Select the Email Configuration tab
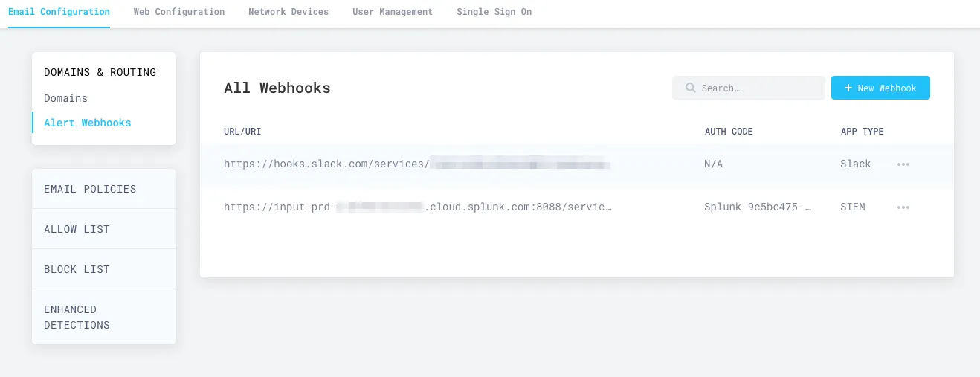Viewport: 980px width, 377px height. (x=59, y=12)
